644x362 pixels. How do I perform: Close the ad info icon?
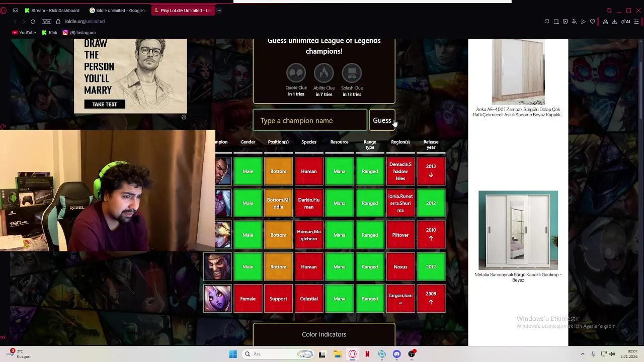(184, 117)
